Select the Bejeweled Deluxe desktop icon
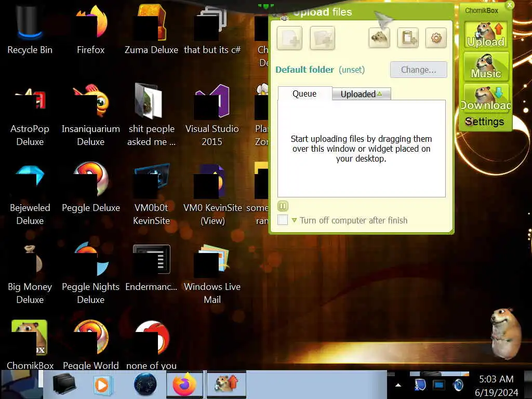The image size is (532, 399). tap(30, 195)
